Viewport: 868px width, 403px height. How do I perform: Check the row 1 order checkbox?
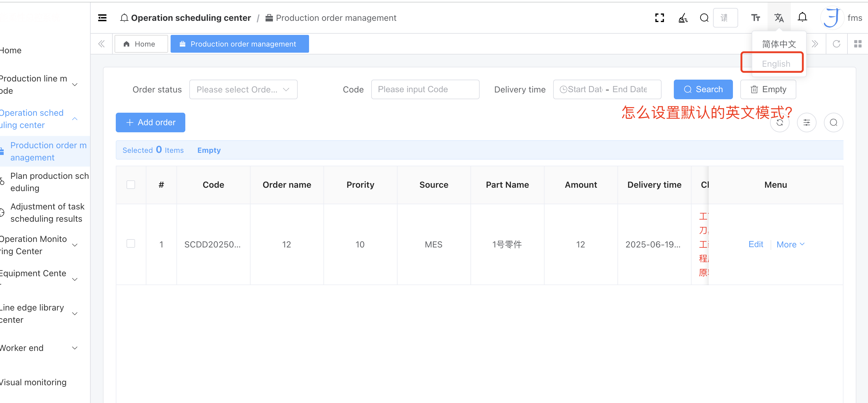point(131,244)
